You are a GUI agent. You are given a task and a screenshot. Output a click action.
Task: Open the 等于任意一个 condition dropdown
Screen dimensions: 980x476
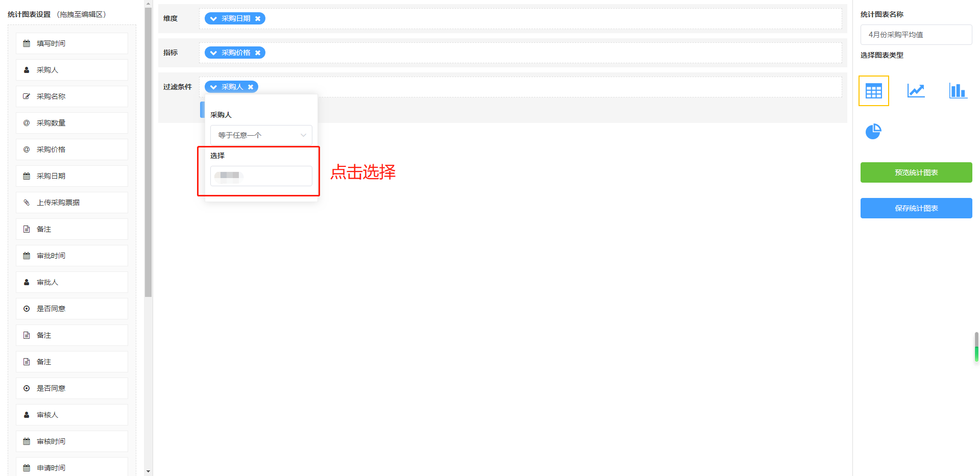click(x=261, y=135)
